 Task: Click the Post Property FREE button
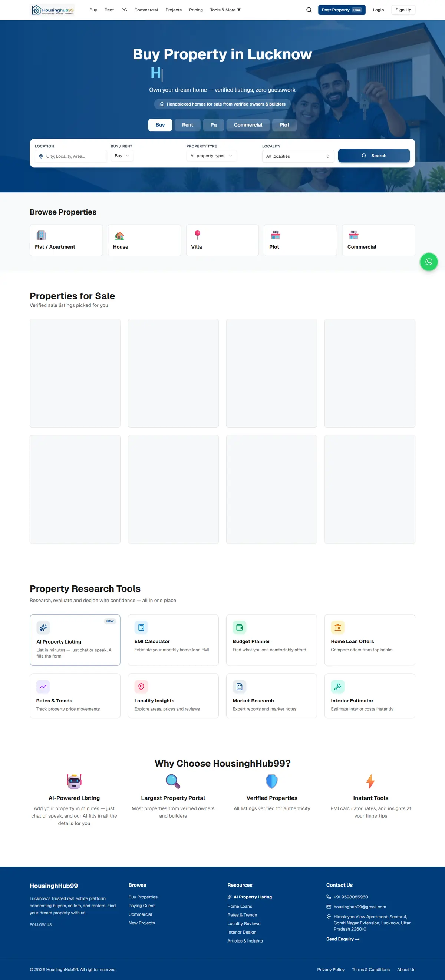[342, 10]
